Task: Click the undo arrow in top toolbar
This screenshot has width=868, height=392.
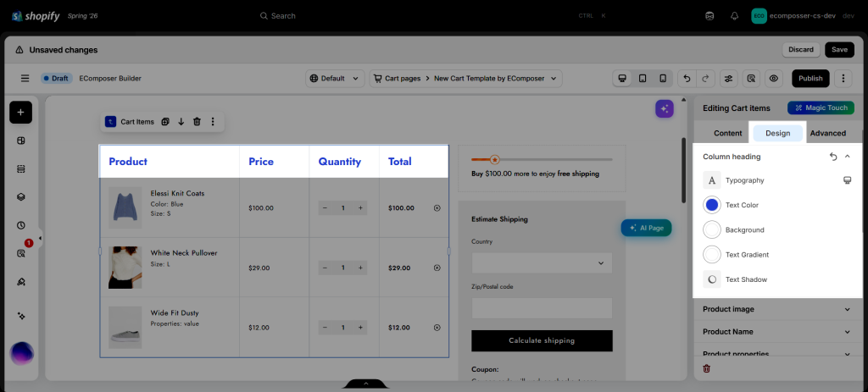Action: (687, 79)
